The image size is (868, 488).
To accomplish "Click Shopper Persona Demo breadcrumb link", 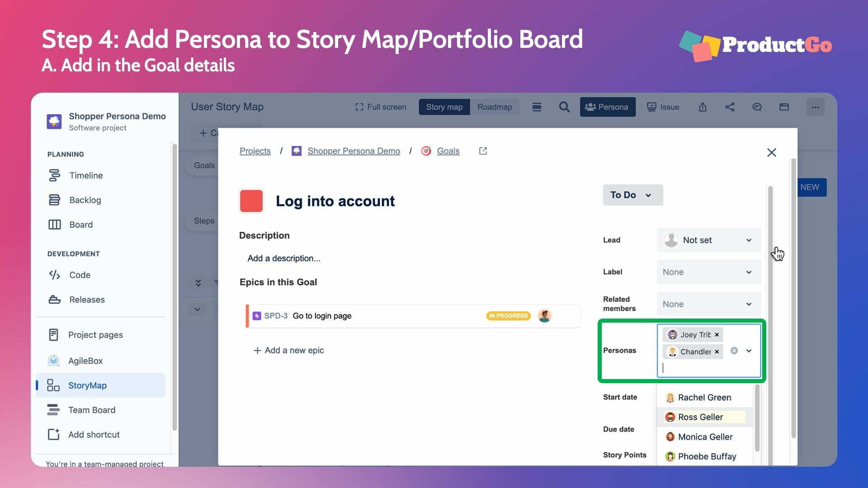I will (x=354, y=151).
